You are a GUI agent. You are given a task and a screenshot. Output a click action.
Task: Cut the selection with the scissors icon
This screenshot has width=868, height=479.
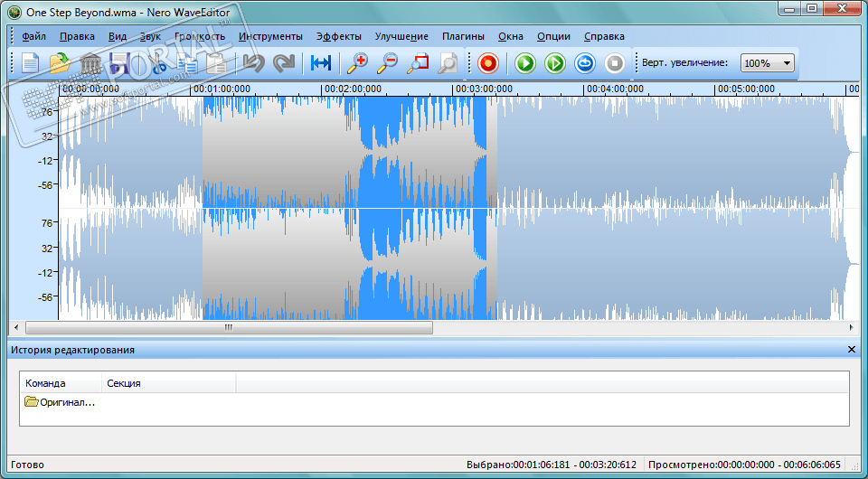pos(157,63)
